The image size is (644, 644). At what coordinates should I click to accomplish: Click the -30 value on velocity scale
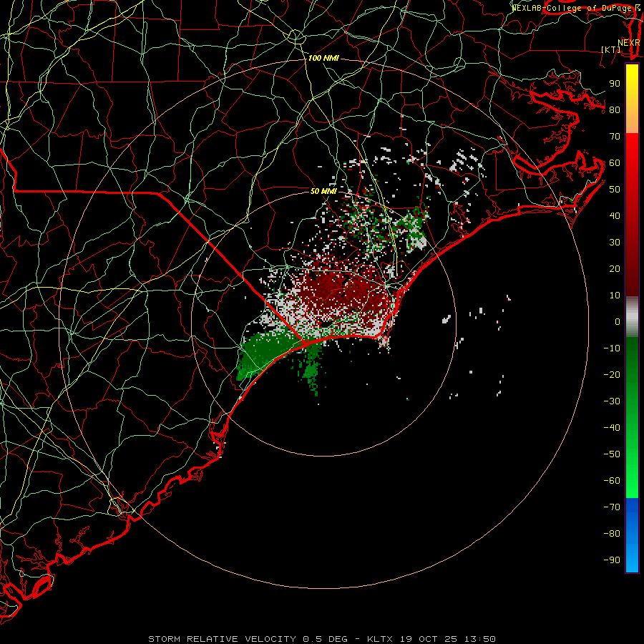612,401
